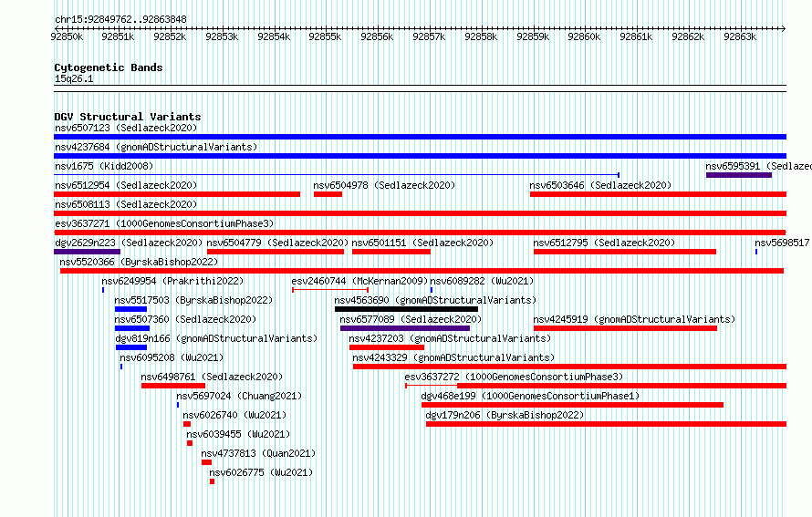Open the nsv6026775 (Wu2021) label
812x517 pixels.
point(261,472)
